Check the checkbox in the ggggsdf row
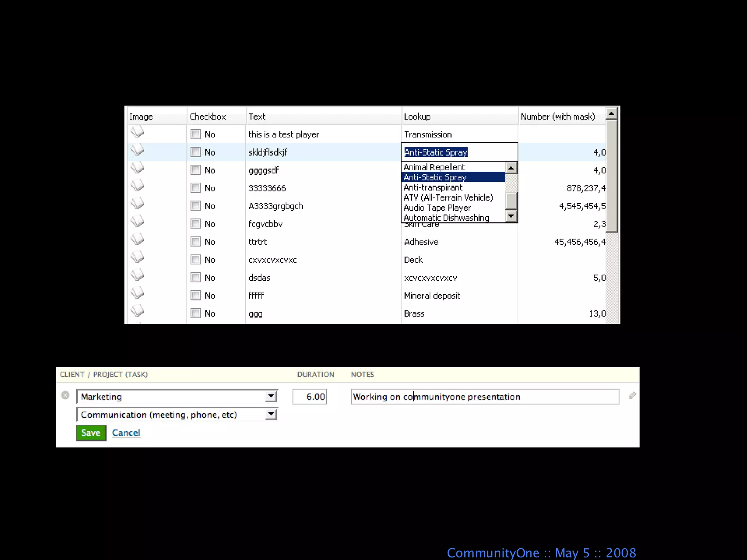Image resolution: width=747 pixels, height=560 pixels. coord(196,170)
